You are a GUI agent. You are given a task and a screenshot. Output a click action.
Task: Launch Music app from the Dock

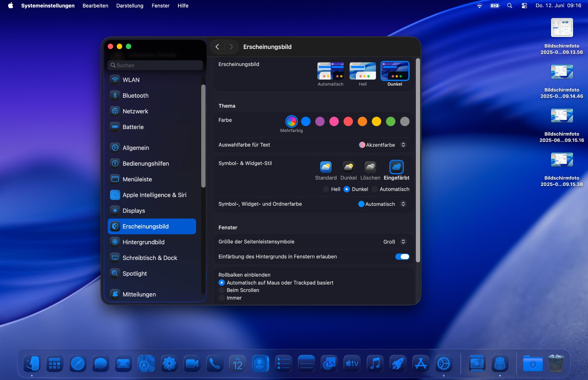coord(375,363)
